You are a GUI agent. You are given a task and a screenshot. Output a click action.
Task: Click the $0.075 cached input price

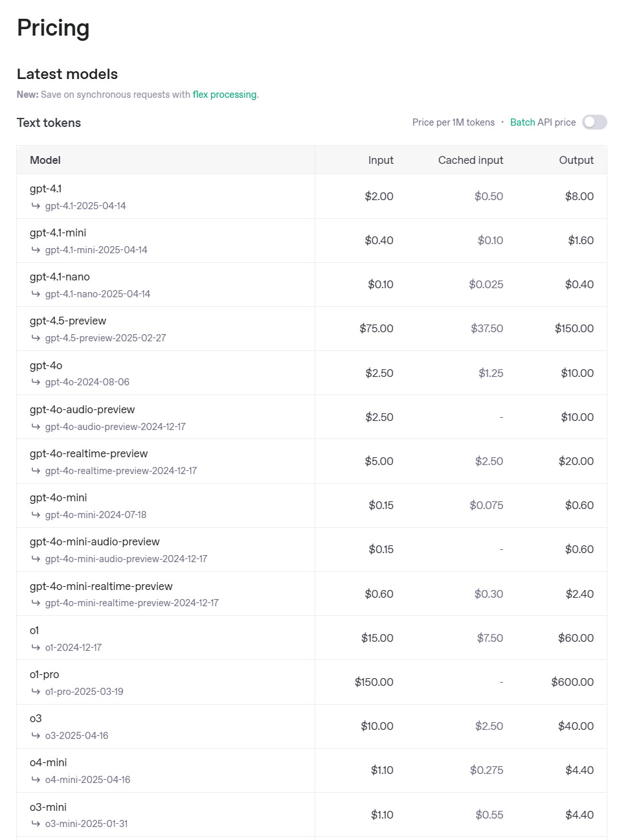pos(486,505)
